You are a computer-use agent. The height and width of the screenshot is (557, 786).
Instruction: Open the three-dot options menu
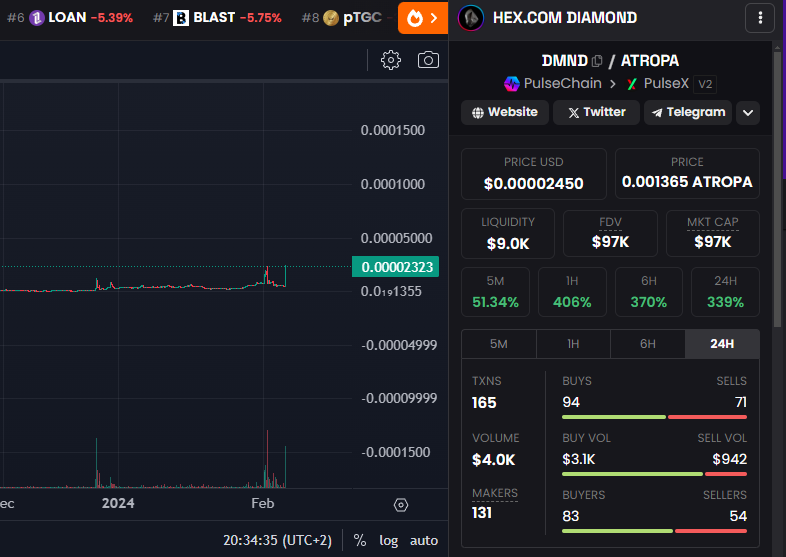(760, 18)
